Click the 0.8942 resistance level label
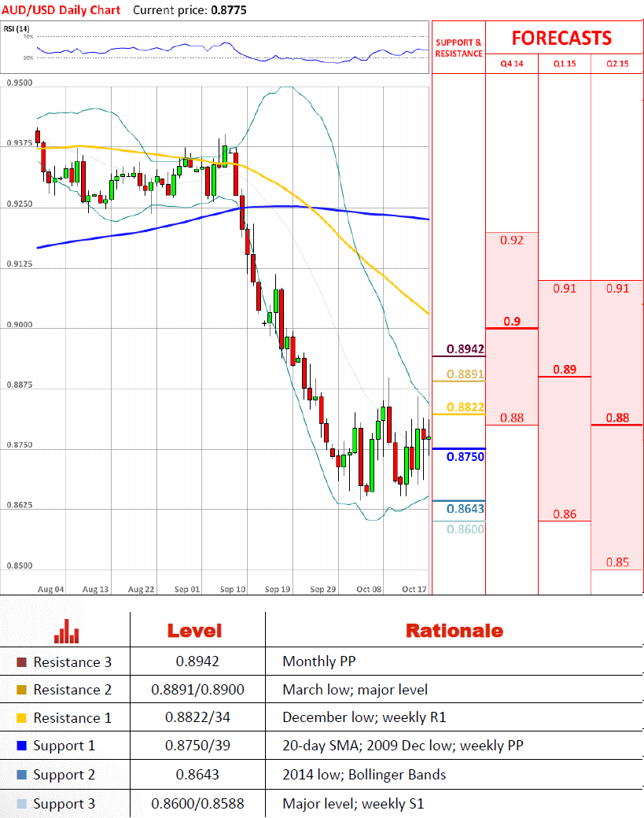This screenshot has width=644, height=818. coord(466,348)
